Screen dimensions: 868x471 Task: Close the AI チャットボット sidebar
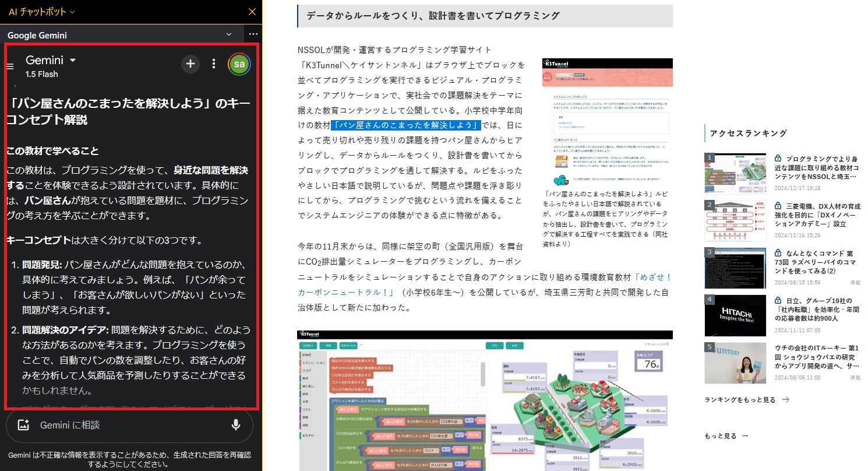pyautogui.click(x=252, y=12)
